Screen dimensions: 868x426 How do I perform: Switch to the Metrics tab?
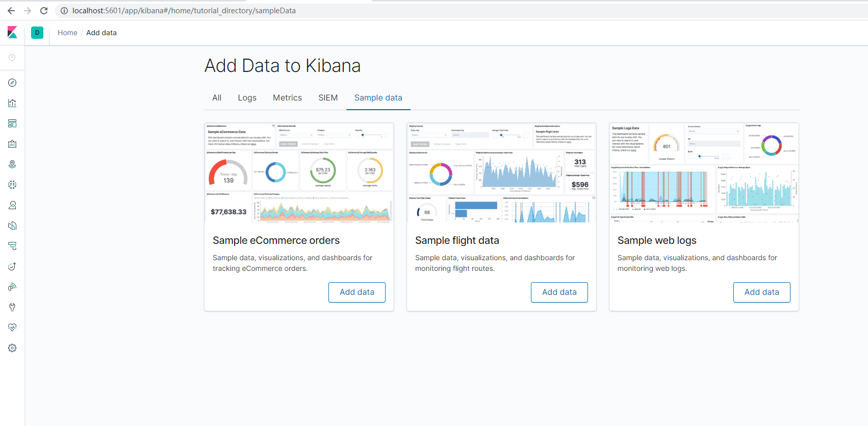[287, 98]
